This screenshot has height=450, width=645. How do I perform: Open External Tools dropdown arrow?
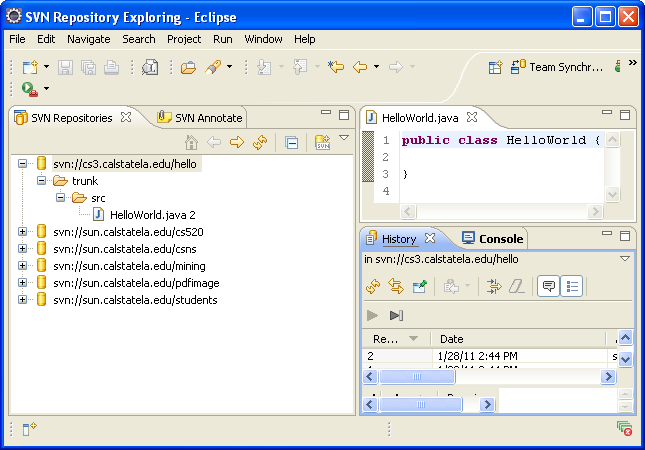(x=46, y=88)
